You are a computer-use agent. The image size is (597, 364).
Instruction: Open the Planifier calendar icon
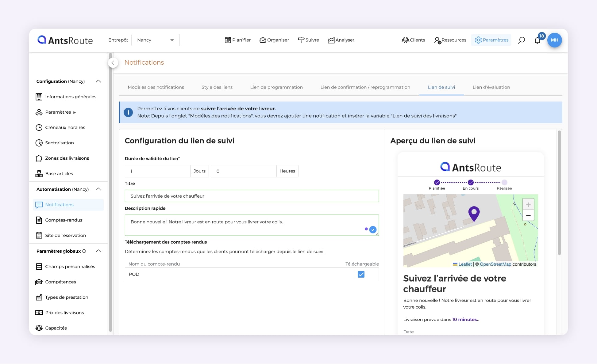pos(228,40)
